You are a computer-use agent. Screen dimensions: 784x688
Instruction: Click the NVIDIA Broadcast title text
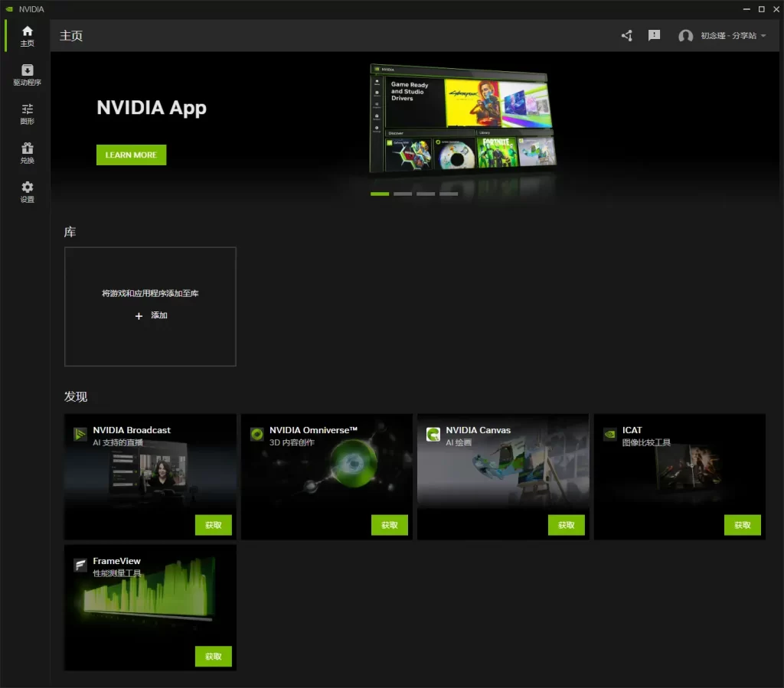(x=132, y=430)
